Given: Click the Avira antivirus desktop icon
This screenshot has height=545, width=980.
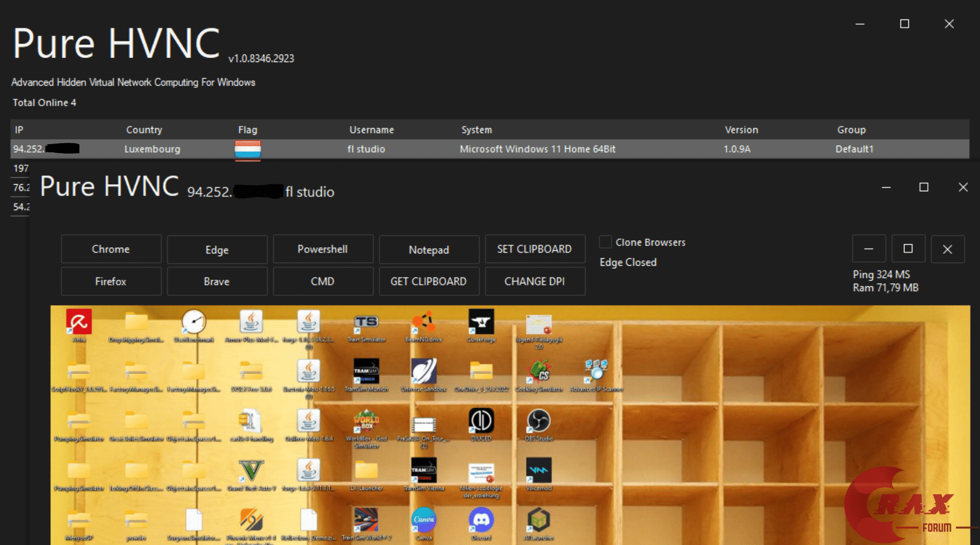Looking at the screenshot, I should pos(79,322).
